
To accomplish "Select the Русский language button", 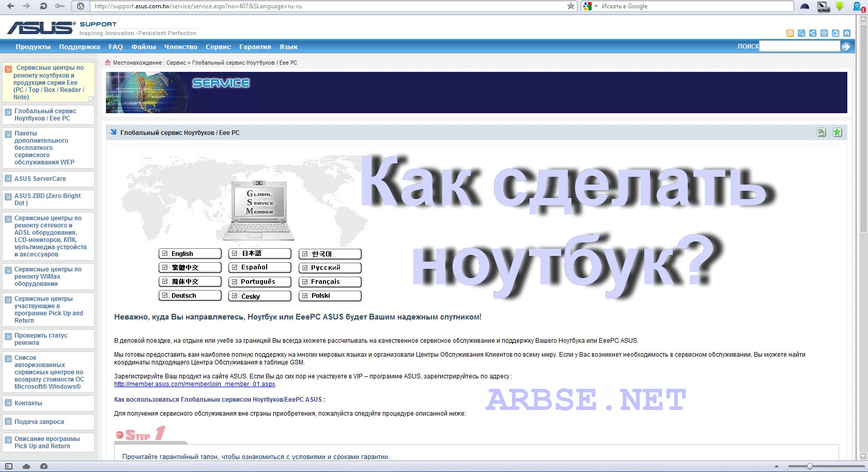I will [x=330, y=268].
